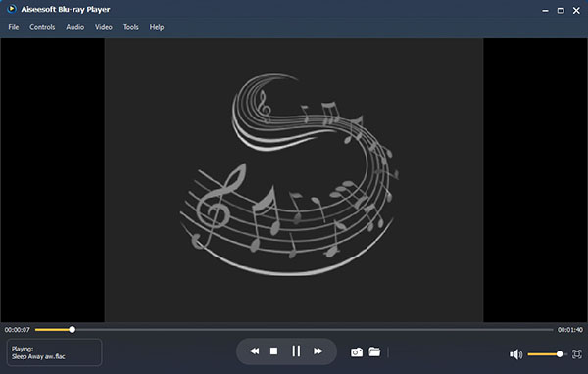Image resolution: width=588 pixels, height=374 pixels.
Task: Open the Audio menu
Action: 75,27
